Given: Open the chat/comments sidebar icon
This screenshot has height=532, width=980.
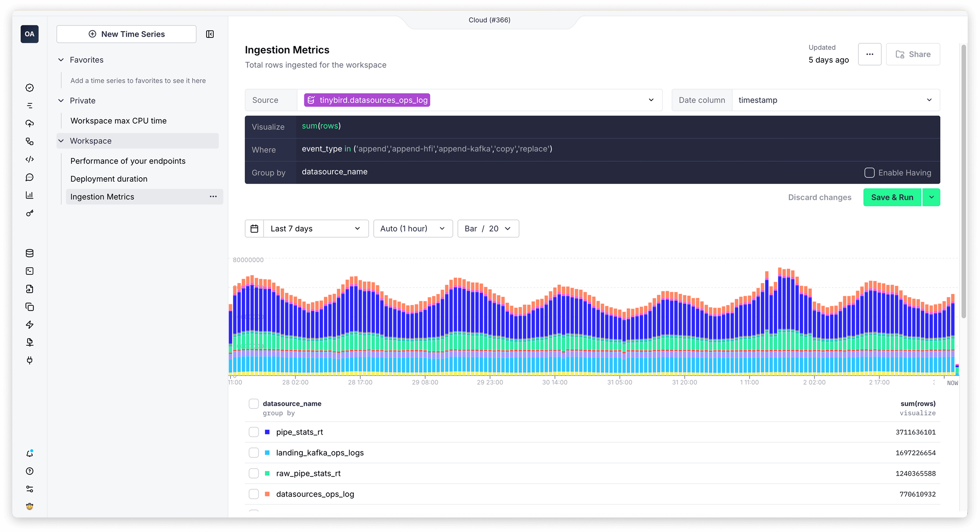Looking at the screenshot, I should click(30, 177).
